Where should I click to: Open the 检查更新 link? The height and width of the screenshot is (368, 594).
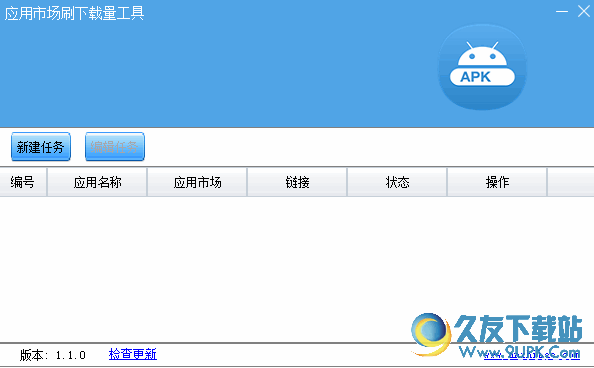coord(133,354)
